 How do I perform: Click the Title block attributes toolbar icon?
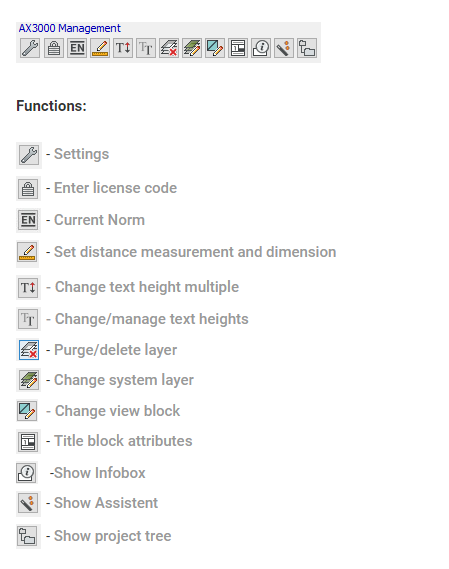238,48
